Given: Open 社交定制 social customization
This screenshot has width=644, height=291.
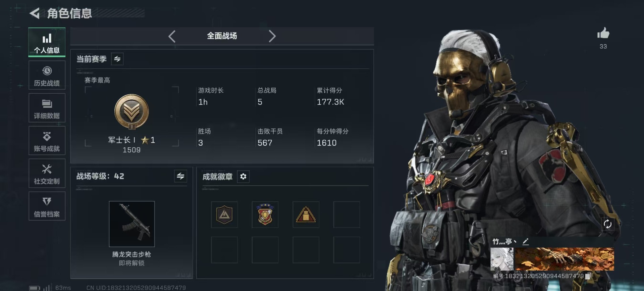Looking at the screenshot, I should pos(47,174).
